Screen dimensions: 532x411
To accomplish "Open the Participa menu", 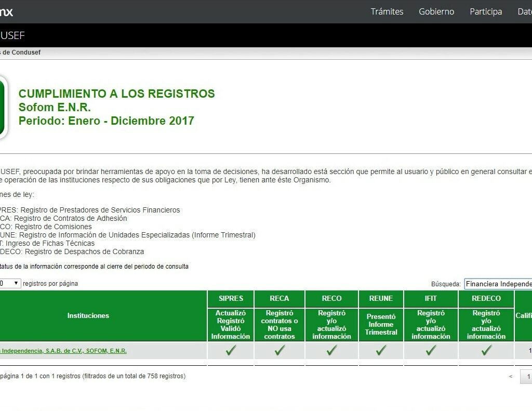I will [x=486, y=11].
